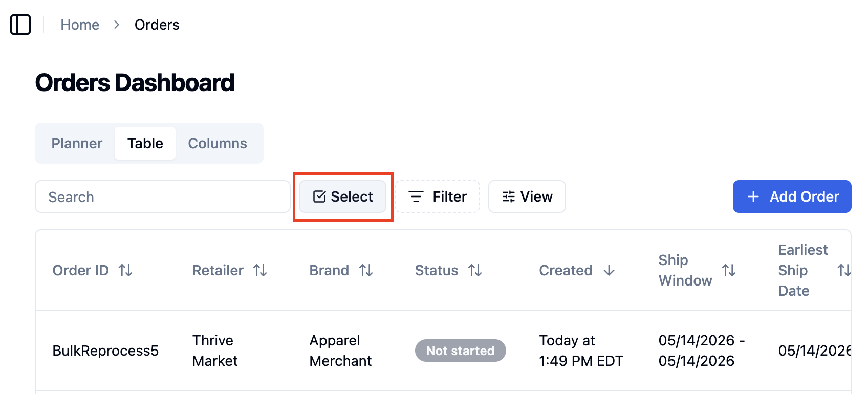Sort by Ship Window arrows icon
The height and width of the screenshot is (394, 868).
click(729, 270)
